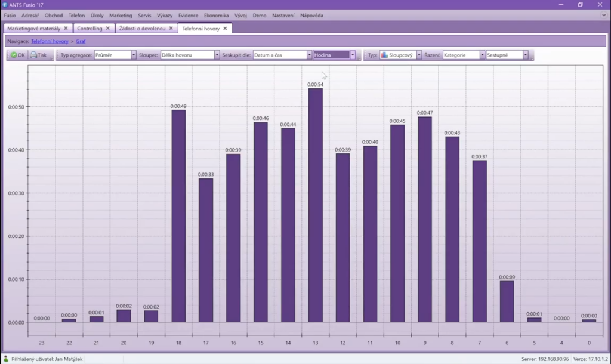Click the Graf breadcrumb link
Viewport: 611px width, 364px height.
tap(81, 41)
